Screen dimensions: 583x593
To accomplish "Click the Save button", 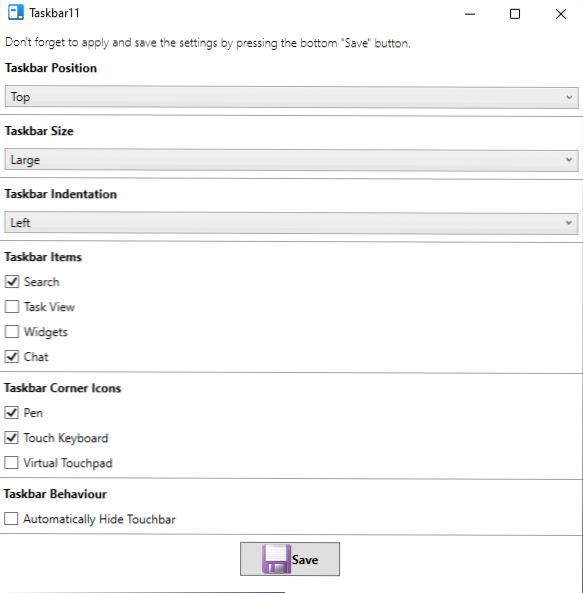I will [x=290, y=559].
